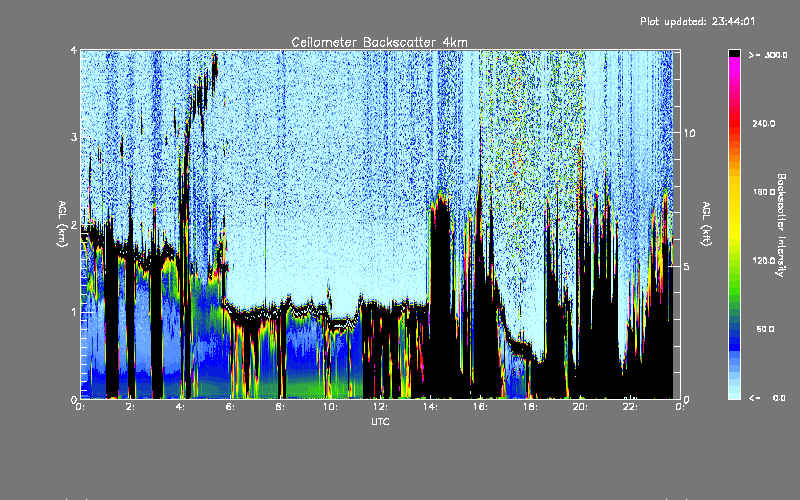Pick the black top of the colorbar
800x500 pixels.
pos(734,53)
